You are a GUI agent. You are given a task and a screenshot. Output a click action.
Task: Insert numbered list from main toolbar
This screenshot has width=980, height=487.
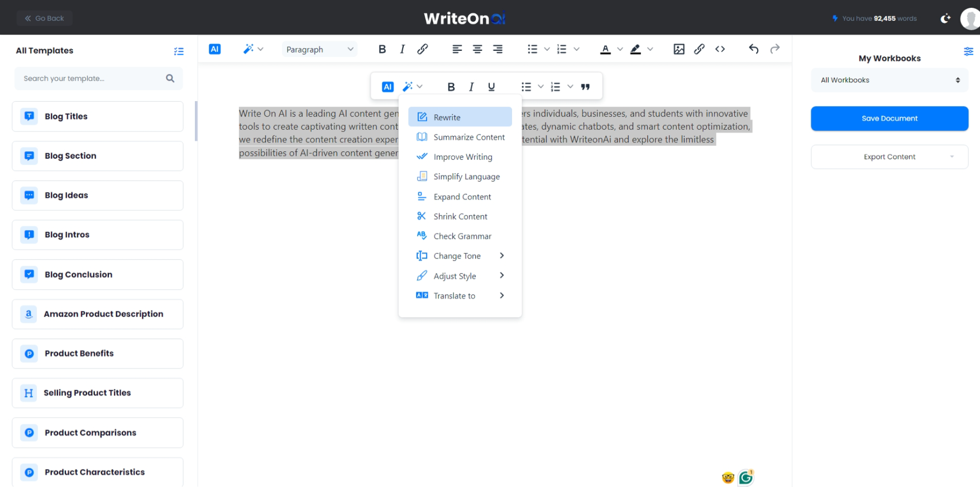click(x=562, y=49)
